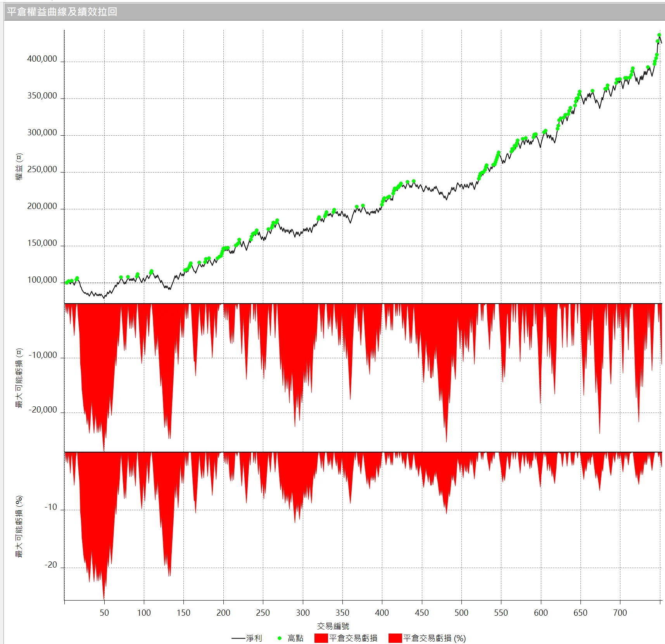Click the 700 trade number tick label
Viewport: 665px width, 644px height.
[620, 613]
